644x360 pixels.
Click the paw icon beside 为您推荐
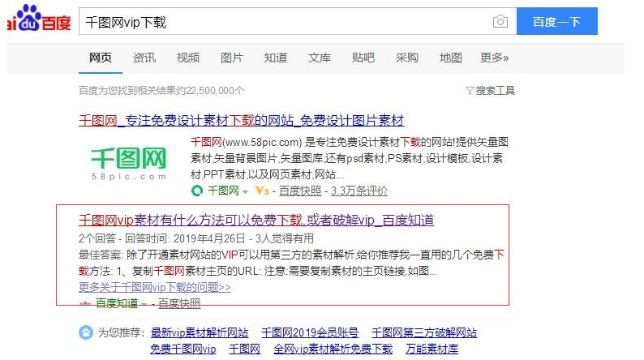pos(86,332)
